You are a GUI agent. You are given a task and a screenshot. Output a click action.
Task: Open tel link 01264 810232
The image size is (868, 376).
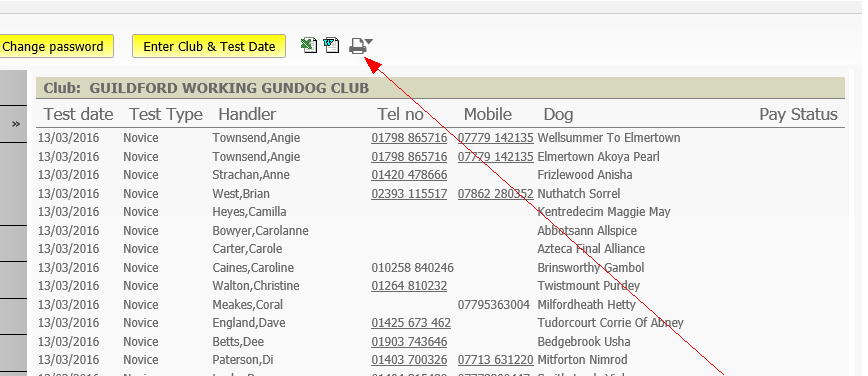(x=409, y=286)
